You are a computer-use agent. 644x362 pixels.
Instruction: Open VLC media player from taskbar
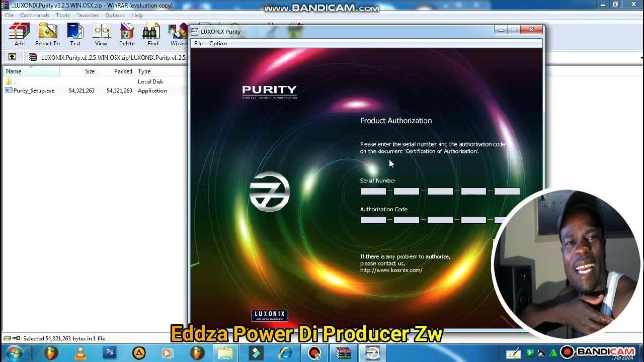pyautogui.click(x=80, y=353)
